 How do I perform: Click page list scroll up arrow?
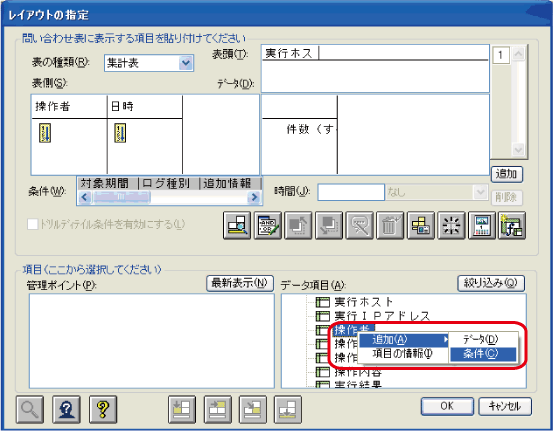[518, 54]
